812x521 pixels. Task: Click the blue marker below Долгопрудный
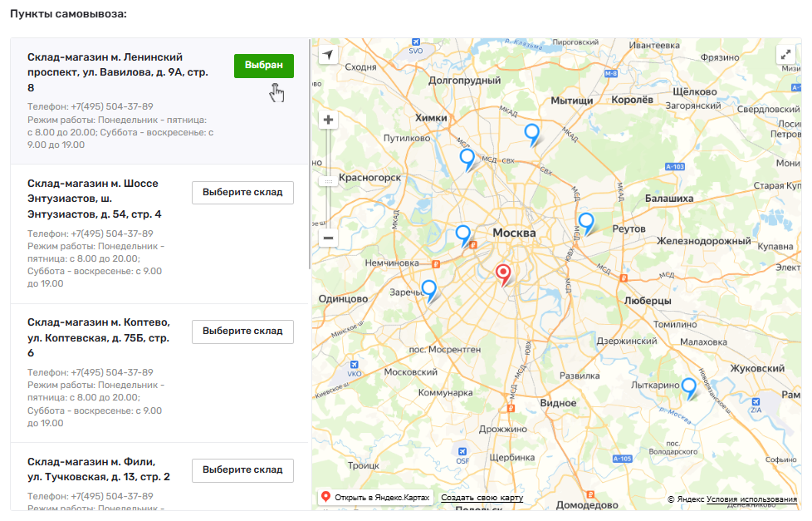coord(531,133)
